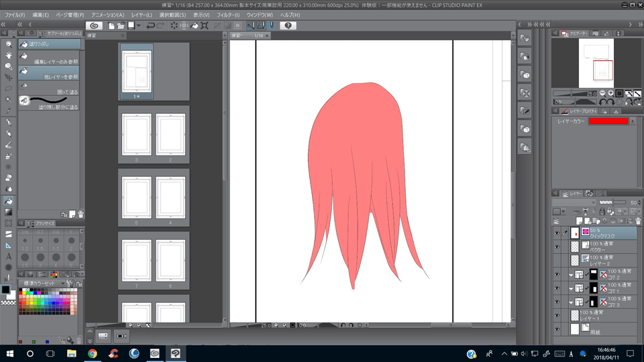Select the Airbrush tool
Image resolution: width=644 pixels, height=362 pixels.
pos(8,156)
